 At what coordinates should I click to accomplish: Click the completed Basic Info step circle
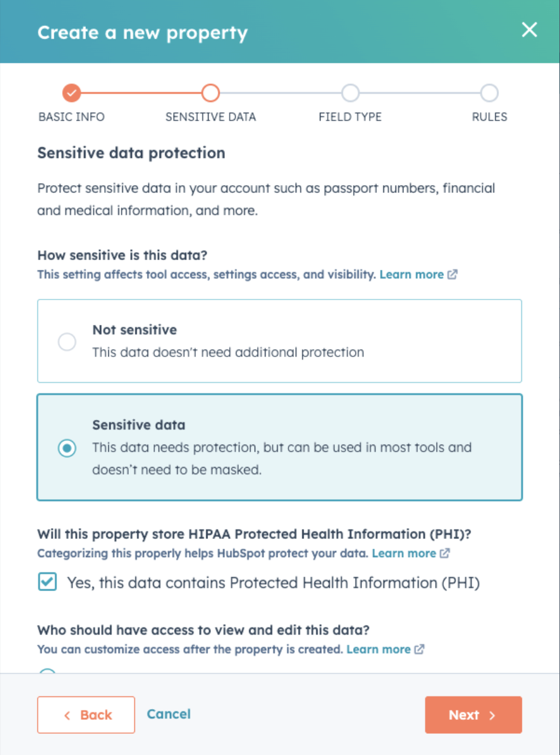tap(71, 93)
